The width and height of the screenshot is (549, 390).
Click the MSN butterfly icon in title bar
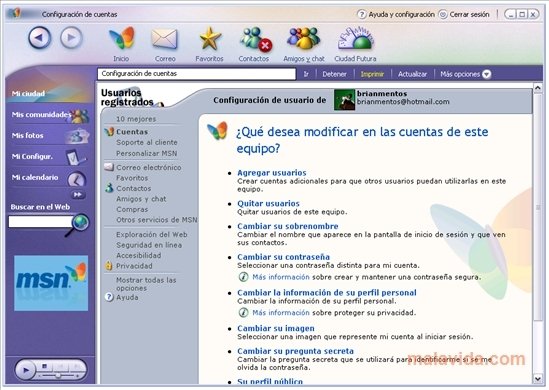[15, 13]
